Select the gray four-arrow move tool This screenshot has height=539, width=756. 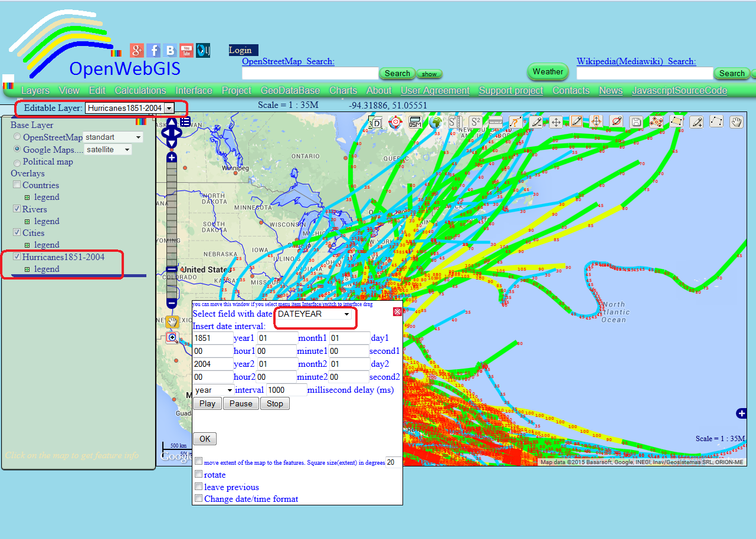(555, 122)
